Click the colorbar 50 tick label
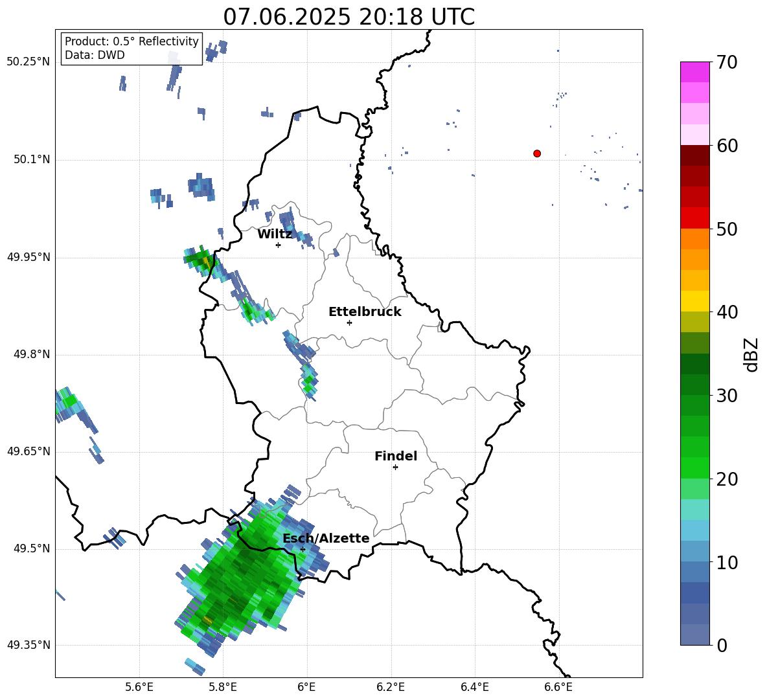The width and height of the screenshot is (767, 700). [727, 229]
